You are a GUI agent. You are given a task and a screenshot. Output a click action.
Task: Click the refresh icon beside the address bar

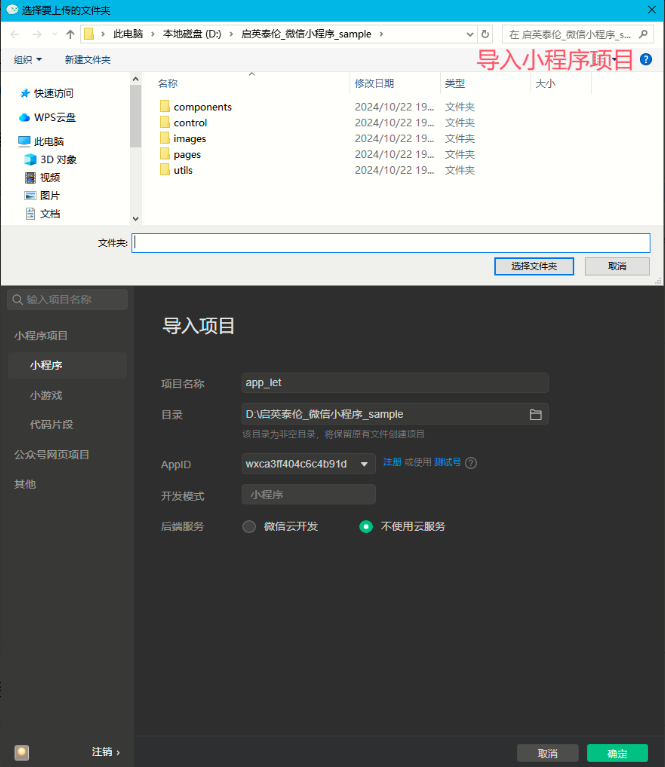(x=484, y=34)
